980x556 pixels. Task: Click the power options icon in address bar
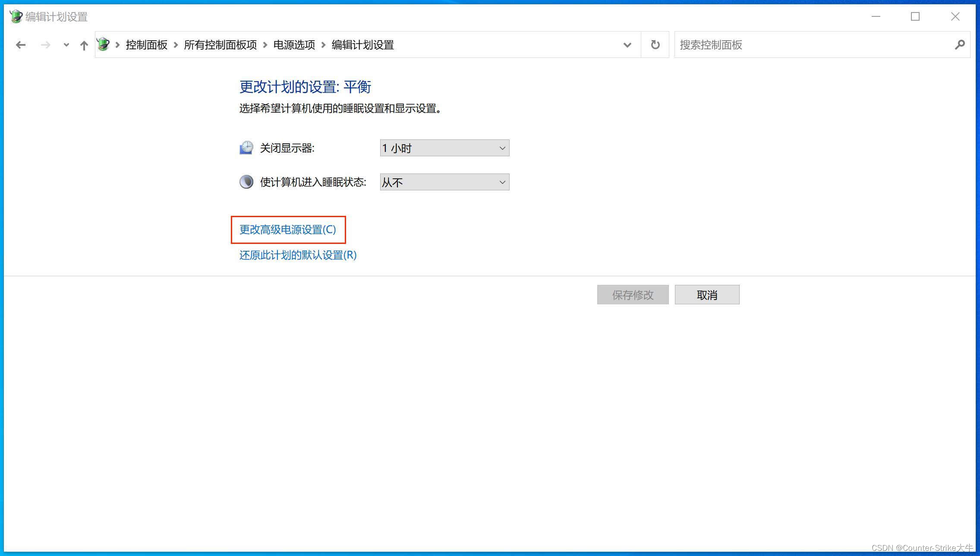(x=103, y=44)
